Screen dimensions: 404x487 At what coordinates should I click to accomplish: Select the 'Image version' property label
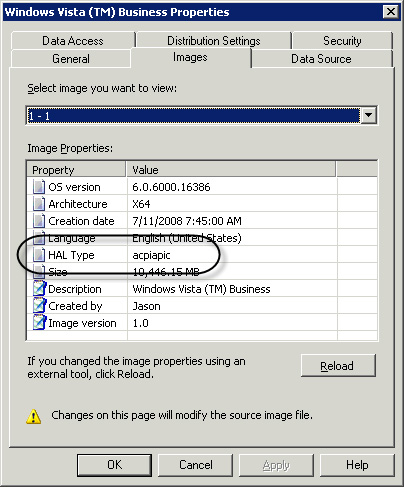tap(82, 323)
